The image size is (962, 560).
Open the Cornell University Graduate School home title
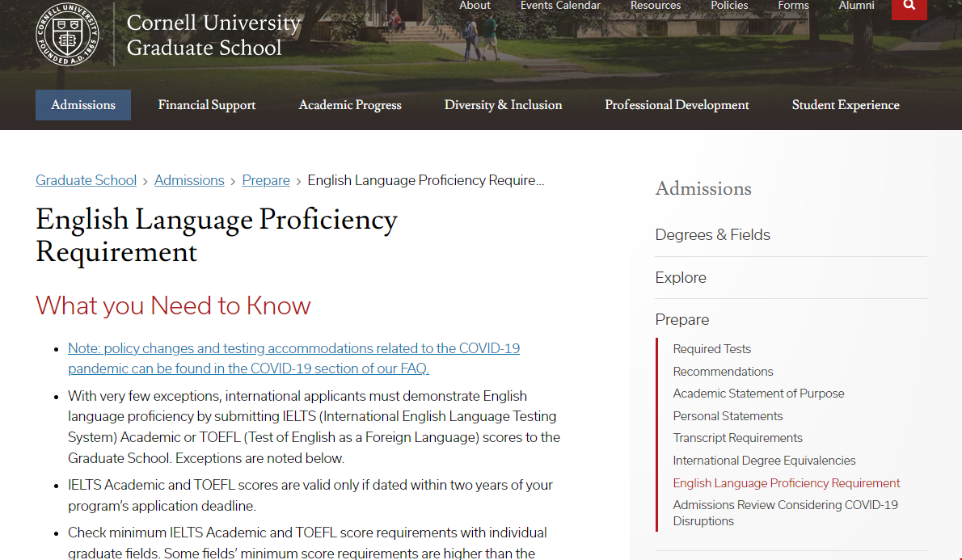[213, 35]
